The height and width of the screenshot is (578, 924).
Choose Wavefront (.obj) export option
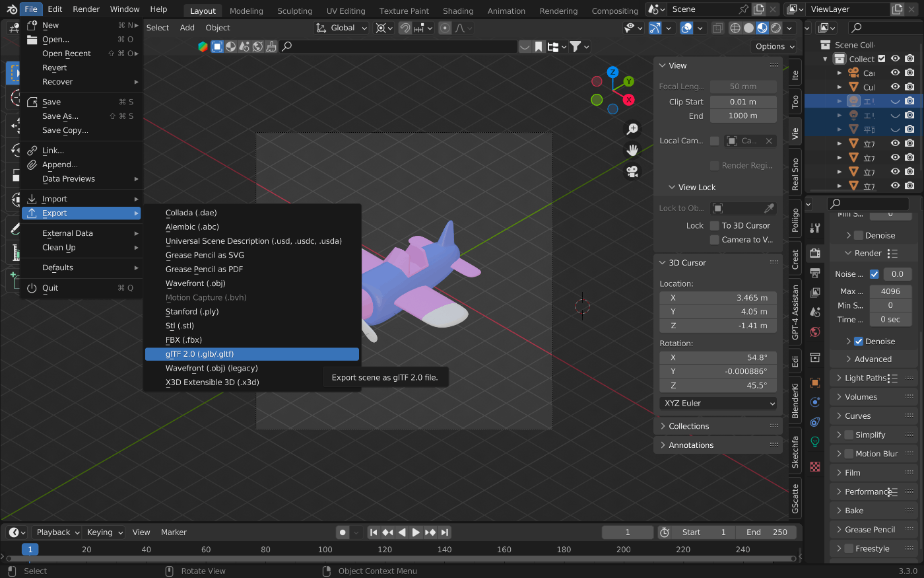pyautogui.click(x=252, y=283)
